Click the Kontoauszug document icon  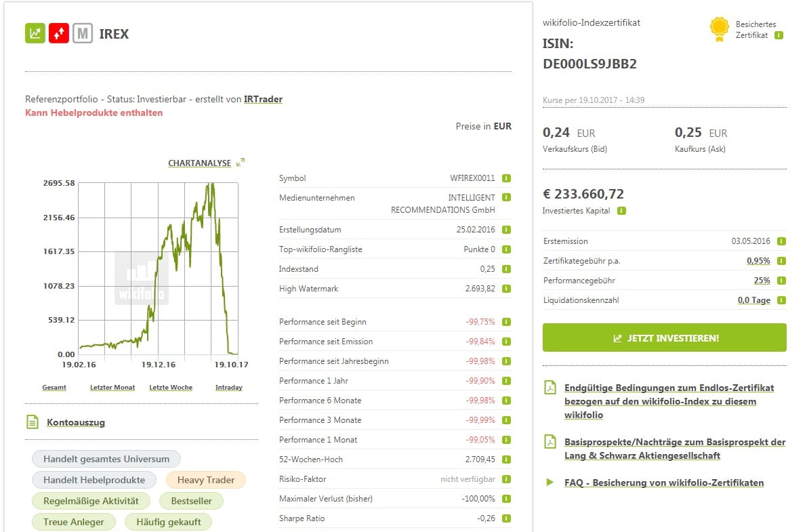click(33, 422)
